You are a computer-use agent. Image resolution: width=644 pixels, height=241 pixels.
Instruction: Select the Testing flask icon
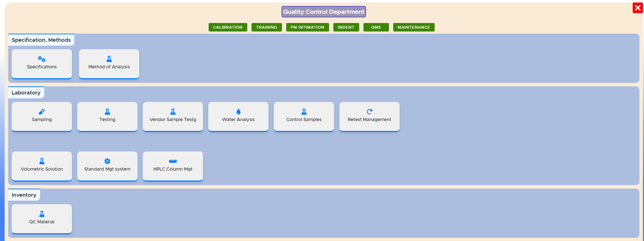coord(107,112)
